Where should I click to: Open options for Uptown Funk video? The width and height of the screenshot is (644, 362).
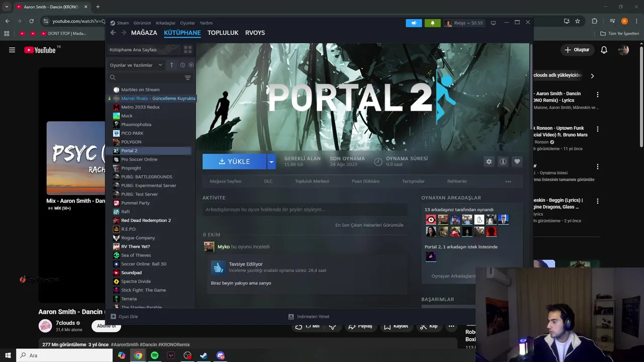click(x=597, y=129)
